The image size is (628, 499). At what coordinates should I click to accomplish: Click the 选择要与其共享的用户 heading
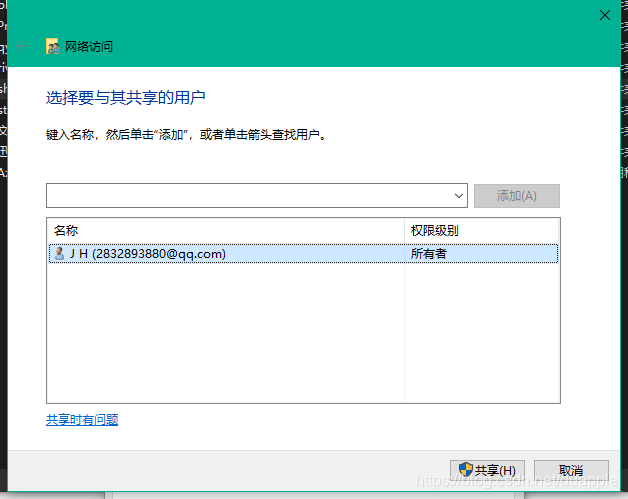click(x=125, y=98)
